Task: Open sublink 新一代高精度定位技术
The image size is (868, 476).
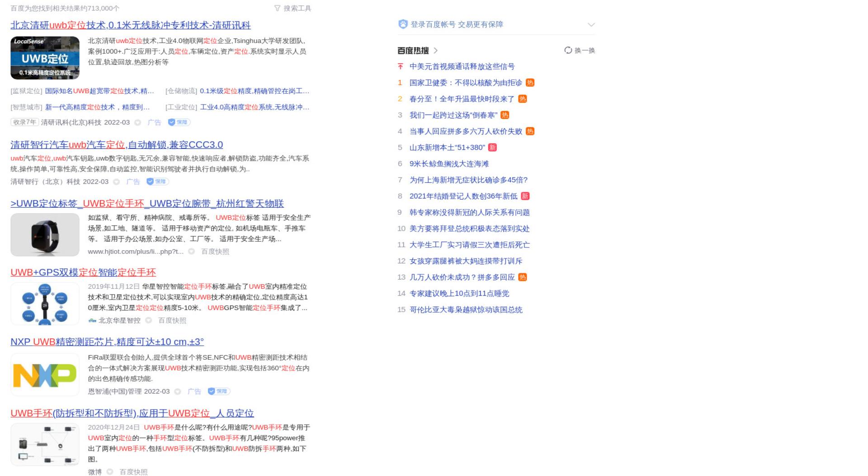Action: click(x=97, y=108)
